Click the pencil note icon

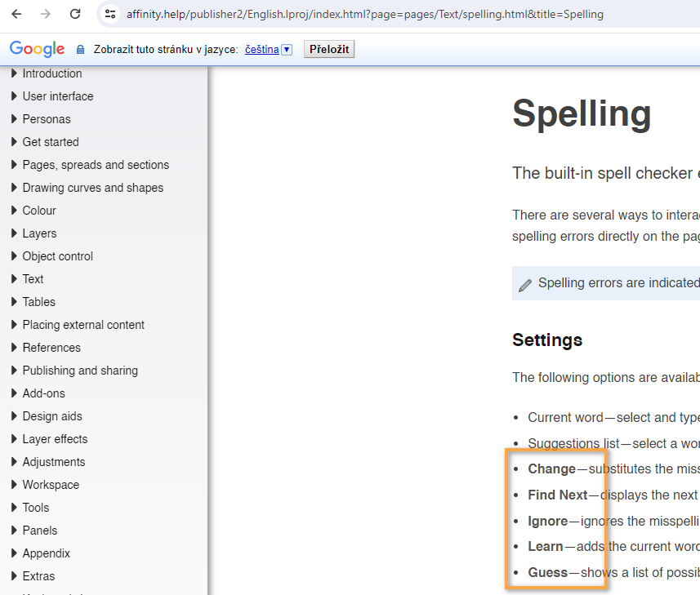(x=525, y=285)
